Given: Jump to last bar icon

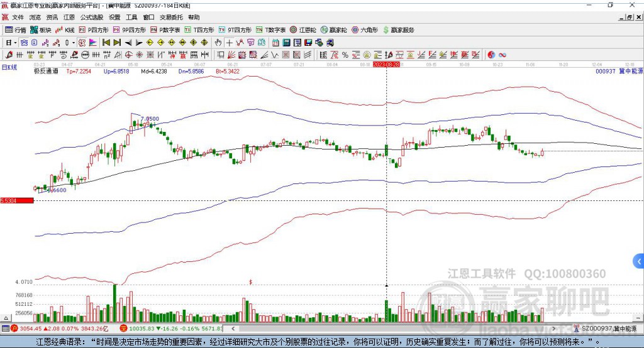Looking at the screenshot, I should (117, 43).
